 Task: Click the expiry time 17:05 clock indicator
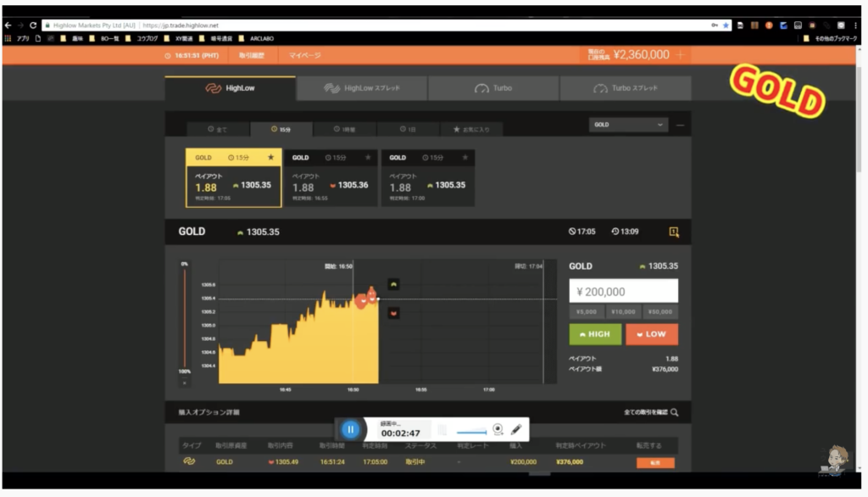(581, 232)
